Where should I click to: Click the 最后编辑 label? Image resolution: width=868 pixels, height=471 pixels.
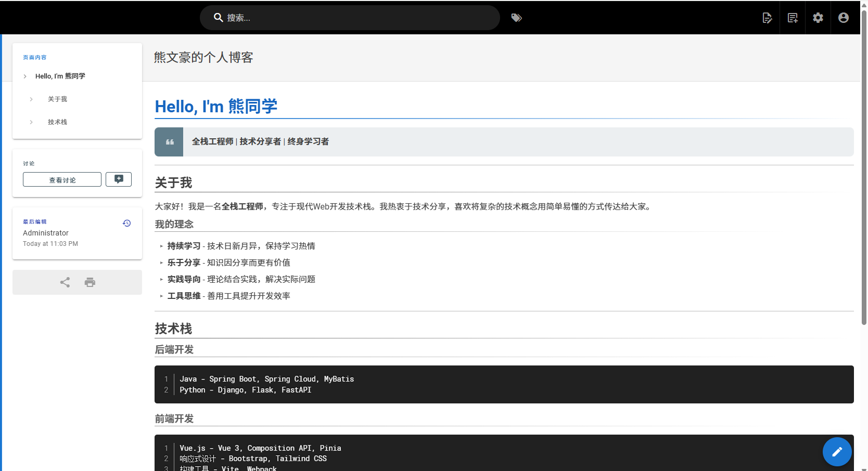tap(35, 222)
